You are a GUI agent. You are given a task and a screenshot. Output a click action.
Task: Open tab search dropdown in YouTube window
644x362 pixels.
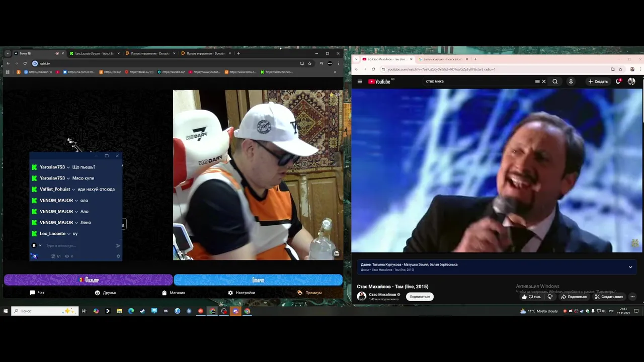[356, 59]
